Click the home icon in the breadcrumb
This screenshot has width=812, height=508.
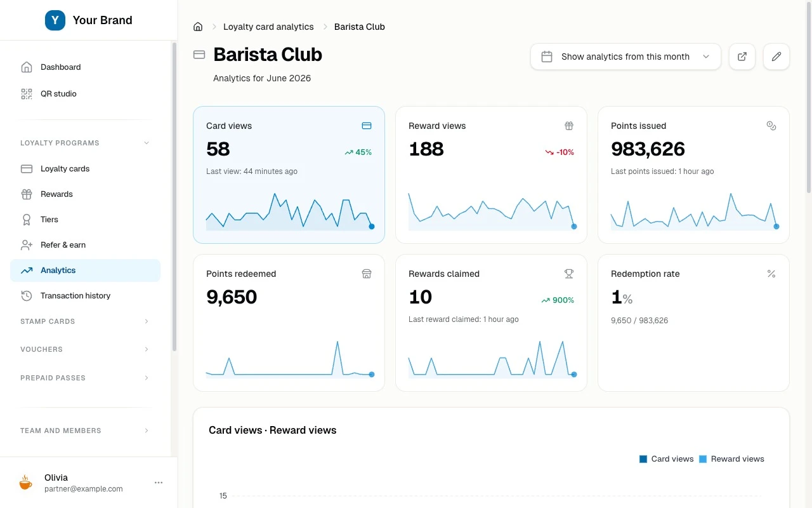[198, 27]
